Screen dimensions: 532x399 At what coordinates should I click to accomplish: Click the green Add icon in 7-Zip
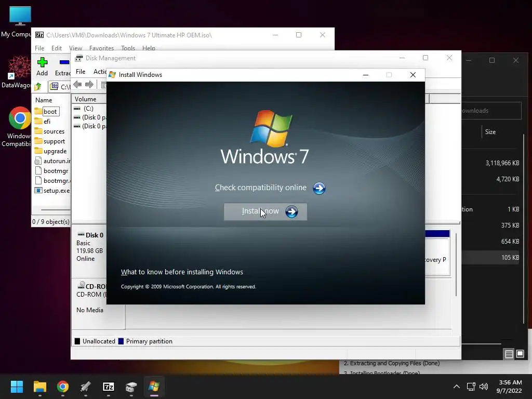[42, 62]
